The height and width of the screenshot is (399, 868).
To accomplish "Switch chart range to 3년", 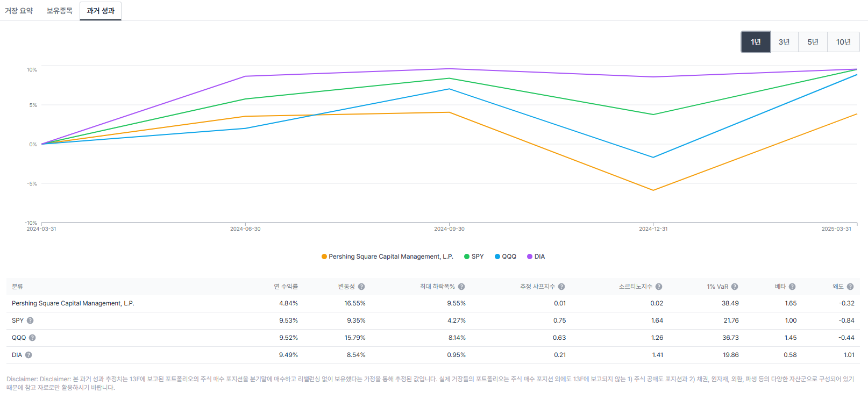I will tap(784, 42).
